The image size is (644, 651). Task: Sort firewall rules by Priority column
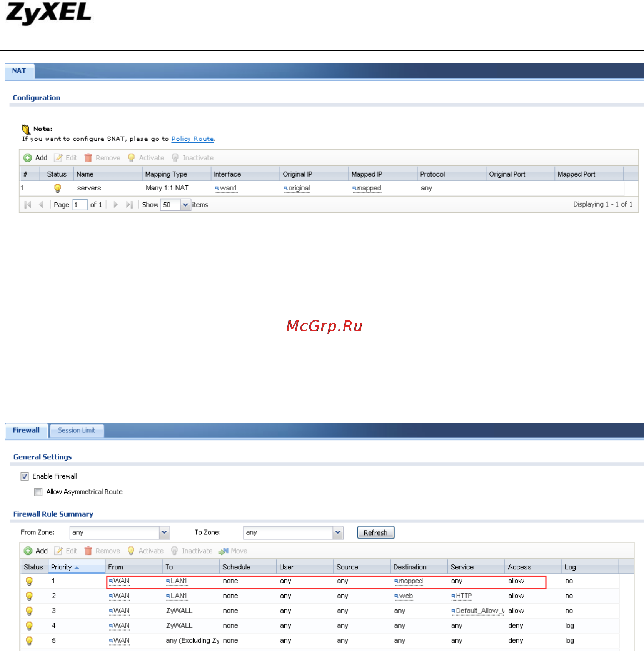76,567
